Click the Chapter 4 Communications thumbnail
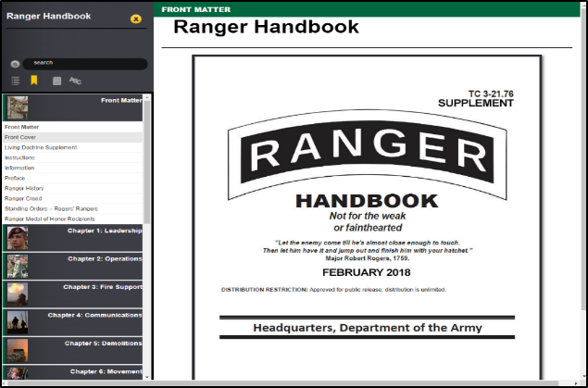 pos(18,322)
